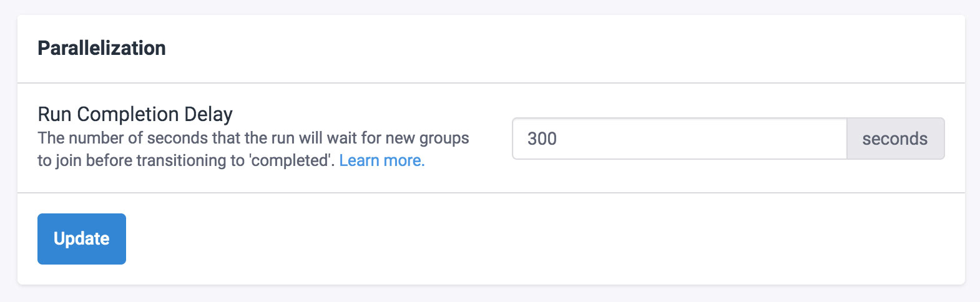This screenshot has width=980, height=302.
Task: Click the blue Update button
Action: [82, 239]
